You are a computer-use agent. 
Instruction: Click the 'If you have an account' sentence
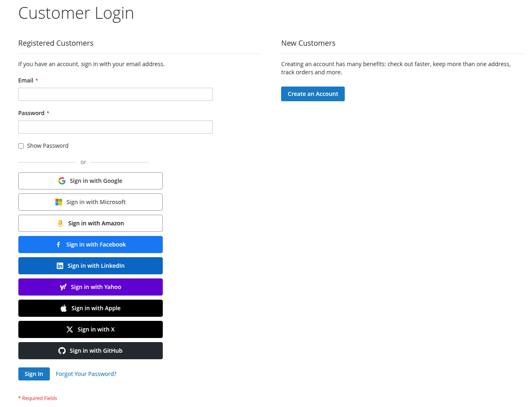tap(91, 64)
